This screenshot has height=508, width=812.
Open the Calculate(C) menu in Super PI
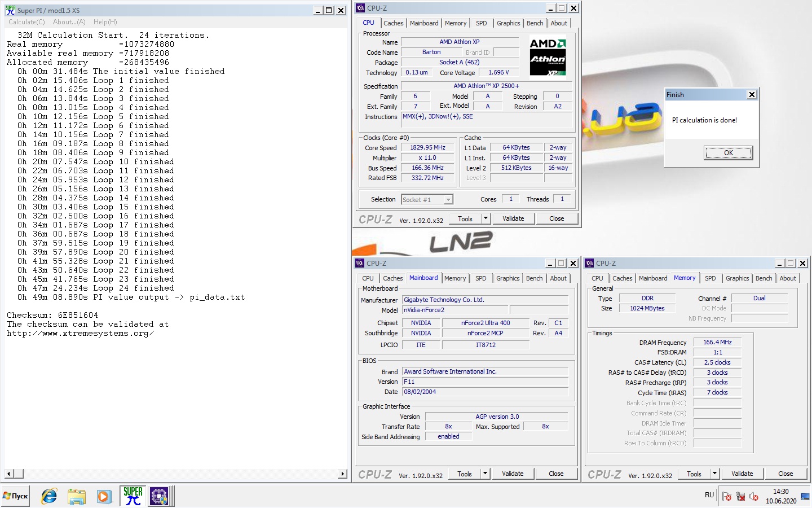(x=27, y=22)
